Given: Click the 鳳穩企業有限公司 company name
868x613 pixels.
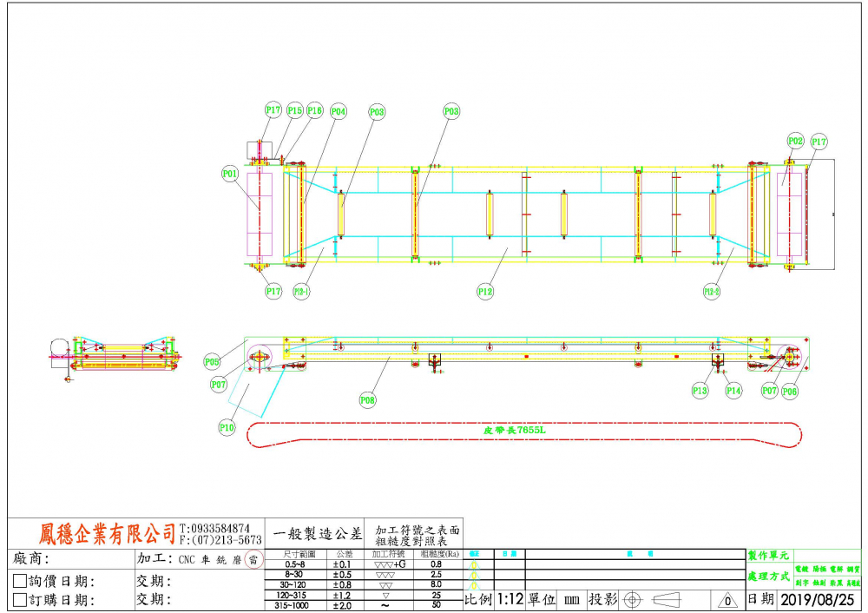Looking at the screenshot, I should tap(108, 532).
